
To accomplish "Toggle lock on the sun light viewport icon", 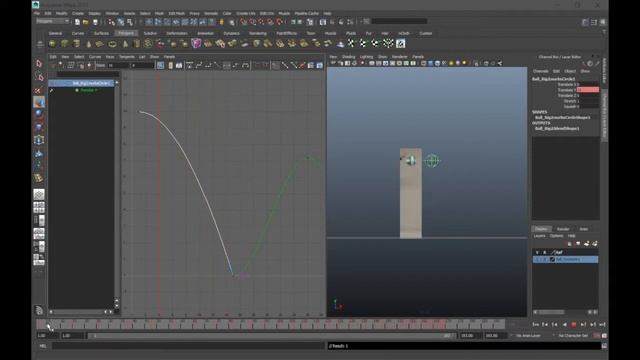I will click(451, 63).
